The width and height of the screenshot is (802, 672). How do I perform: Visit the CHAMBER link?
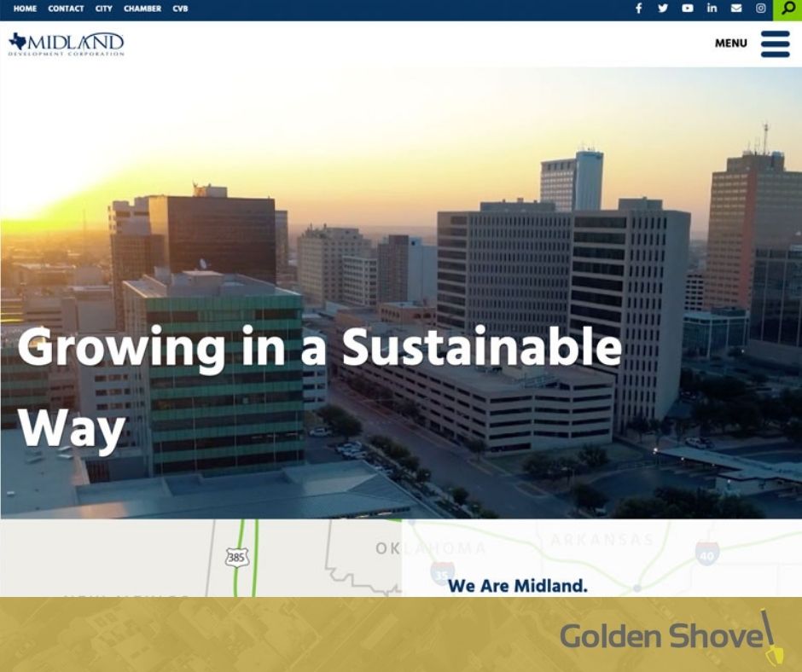pos(142,9)
